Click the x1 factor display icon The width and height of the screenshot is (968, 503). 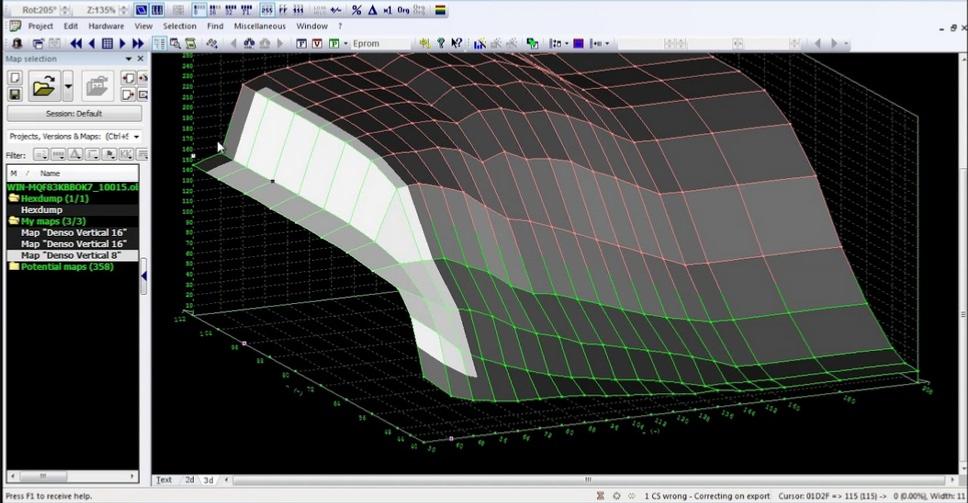[x=388, y=10]
